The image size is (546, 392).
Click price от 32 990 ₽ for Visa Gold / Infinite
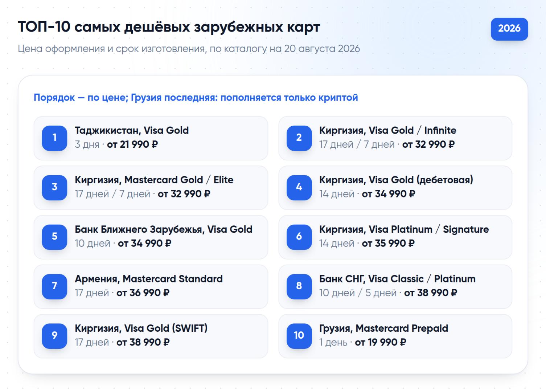(428, 144)
